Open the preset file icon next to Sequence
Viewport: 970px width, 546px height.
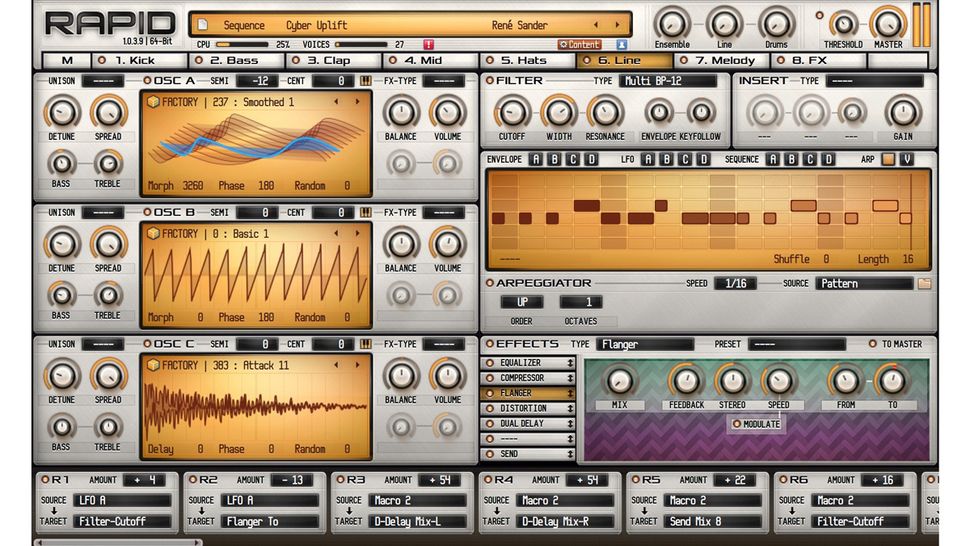pos(202,25)
